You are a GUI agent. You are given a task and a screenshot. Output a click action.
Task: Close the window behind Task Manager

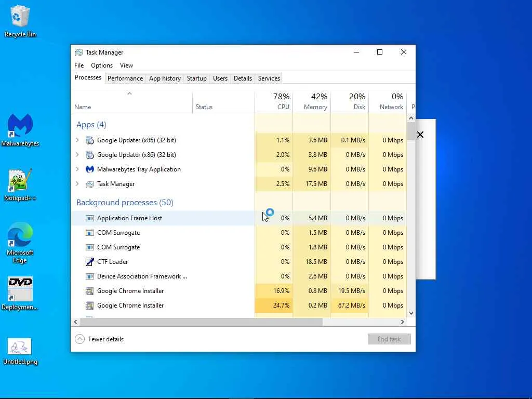pos(420,135)
